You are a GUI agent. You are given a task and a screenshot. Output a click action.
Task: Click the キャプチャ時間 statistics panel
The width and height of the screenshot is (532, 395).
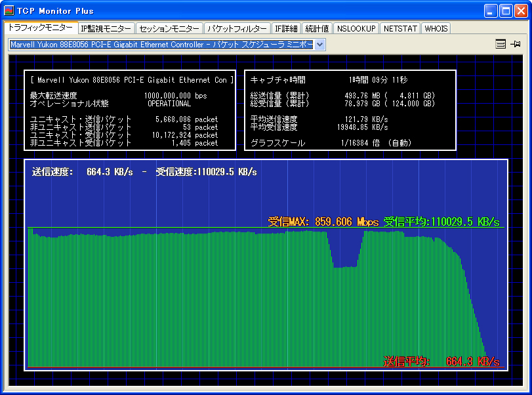pyautogui.click(x=350, y=110)
